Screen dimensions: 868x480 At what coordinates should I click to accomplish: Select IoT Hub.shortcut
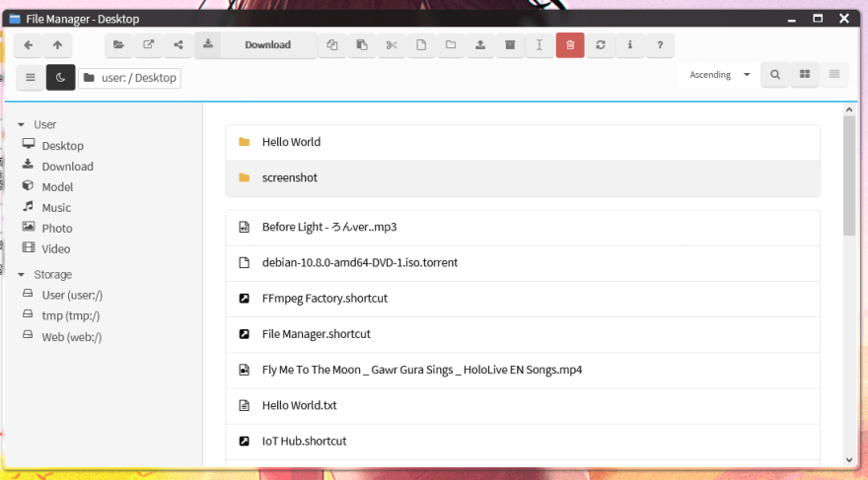(523, 442)
